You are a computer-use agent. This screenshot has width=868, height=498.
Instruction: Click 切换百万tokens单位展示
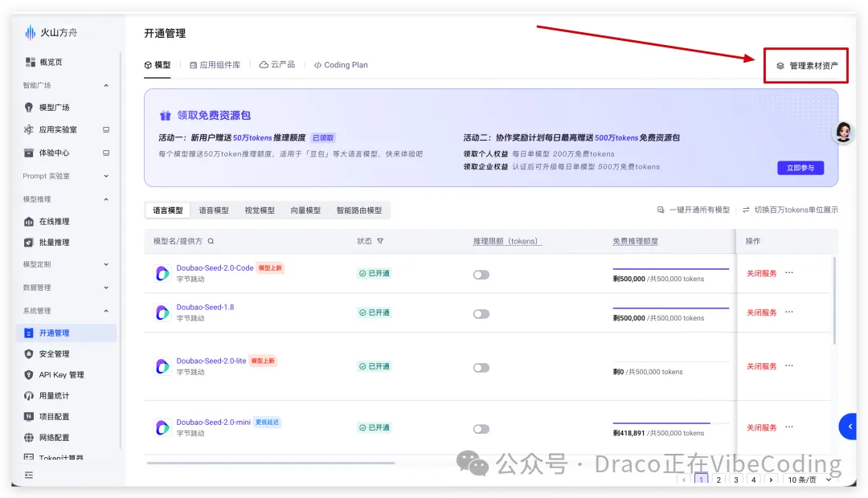(791, 210)
